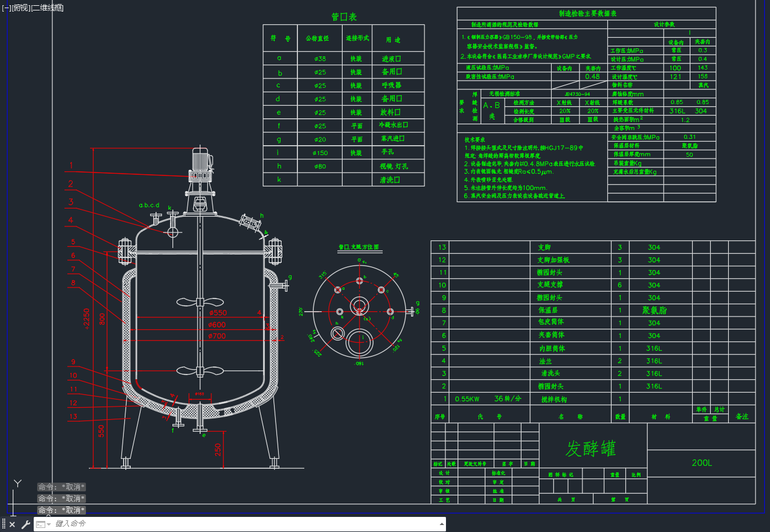Open the 二维线框 visual style menu
Screen dimensions: 770x532
(47, 8)
